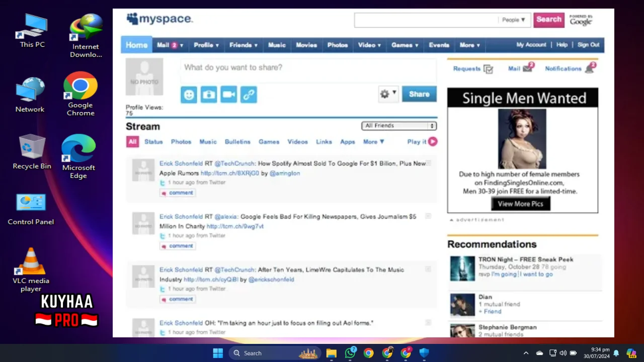Viewport: 644px width, 362px height.
Task: Open the gear settings dropdown beside Share
Action: pyautogui.click(x=388, y=94)
